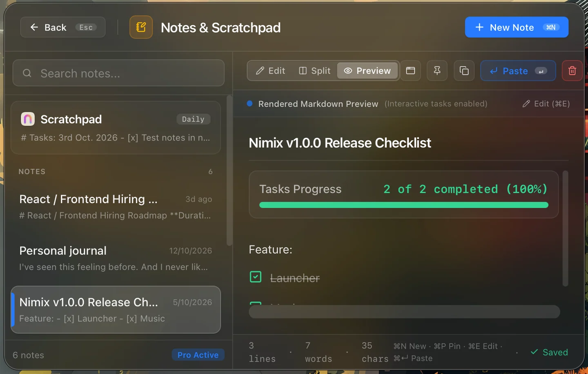Click the Scratchpad rainbow icon
Viewport: 588px width, 374px height.
point(28,119)
